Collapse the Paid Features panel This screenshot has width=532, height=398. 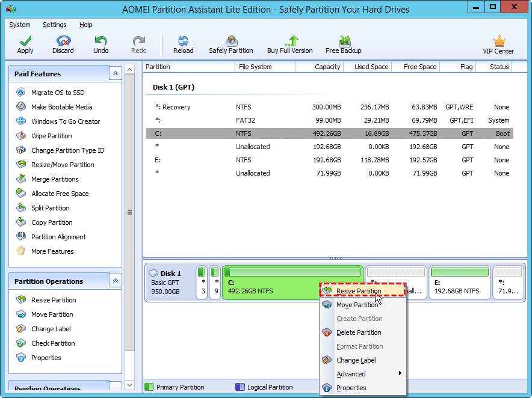click(x=116, y=73)
